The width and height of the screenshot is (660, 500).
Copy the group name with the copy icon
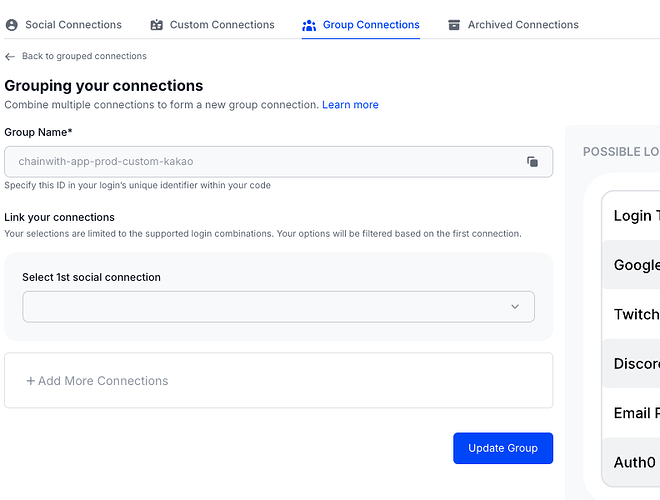(532, 162)
